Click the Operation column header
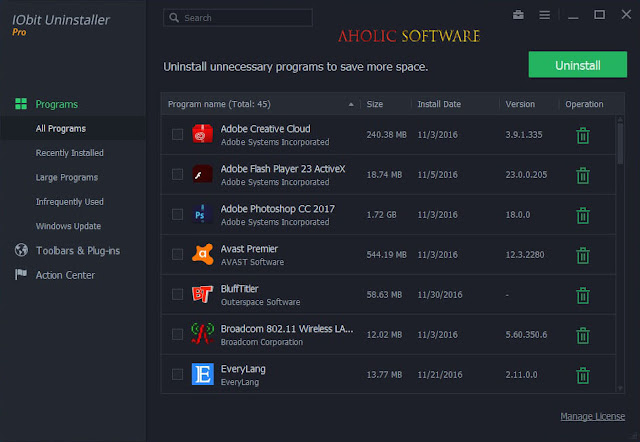The width and height of the screenshot is (640, 442). pyautogui.click(x=584, y=104)
